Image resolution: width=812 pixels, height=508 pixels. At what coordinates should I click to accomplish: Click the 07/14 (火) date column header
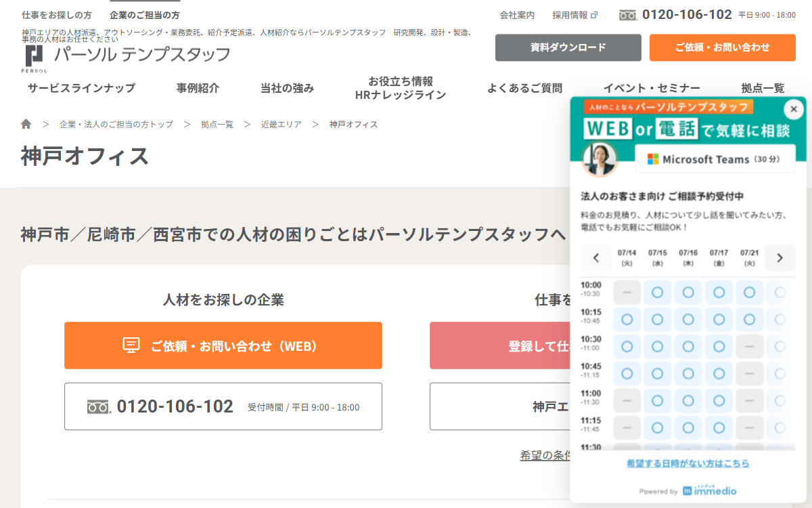tap(627, 257)
